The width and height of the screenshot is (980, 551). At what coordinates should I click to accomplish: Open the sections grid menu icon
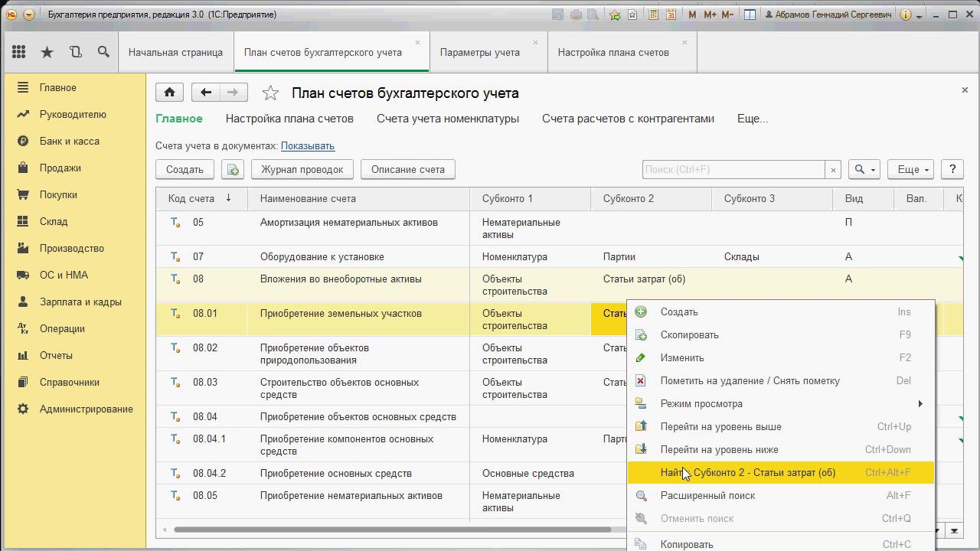point(19,52)
